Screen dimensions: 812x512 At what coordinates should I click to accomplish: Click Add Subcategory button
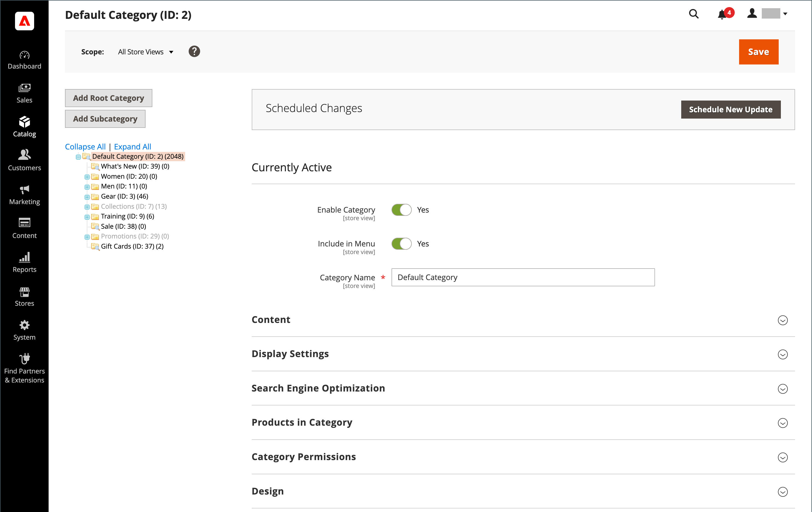tap(105, 119)
